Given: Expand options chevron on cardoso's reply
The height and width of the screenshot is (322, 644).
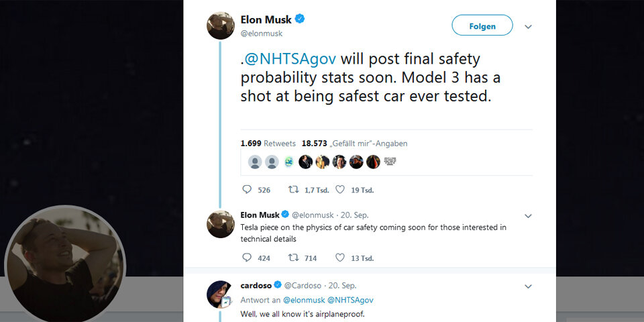Looking at the screenshot, I should (x=528, y=286).
